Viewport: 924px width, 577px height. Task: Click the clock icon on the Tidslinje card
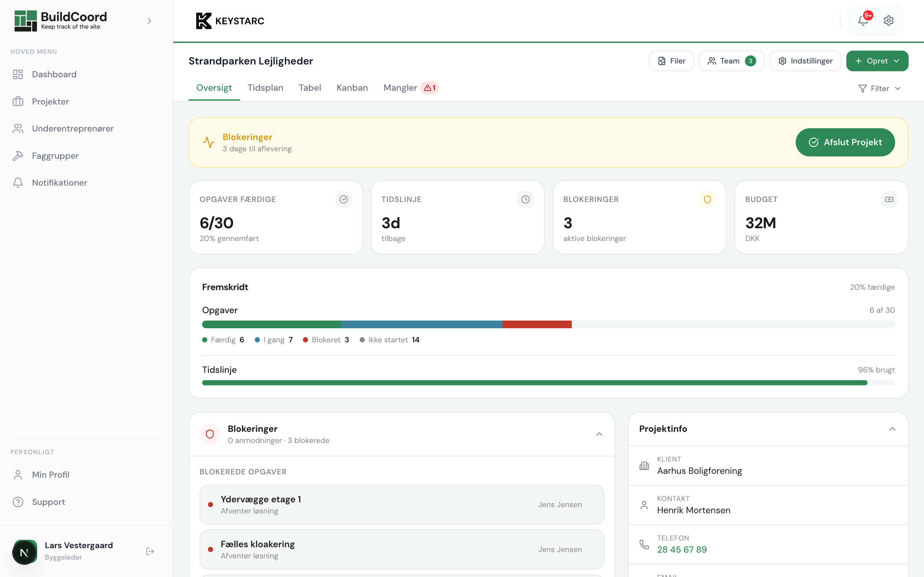pyautogui.click(x=526, y=199)
